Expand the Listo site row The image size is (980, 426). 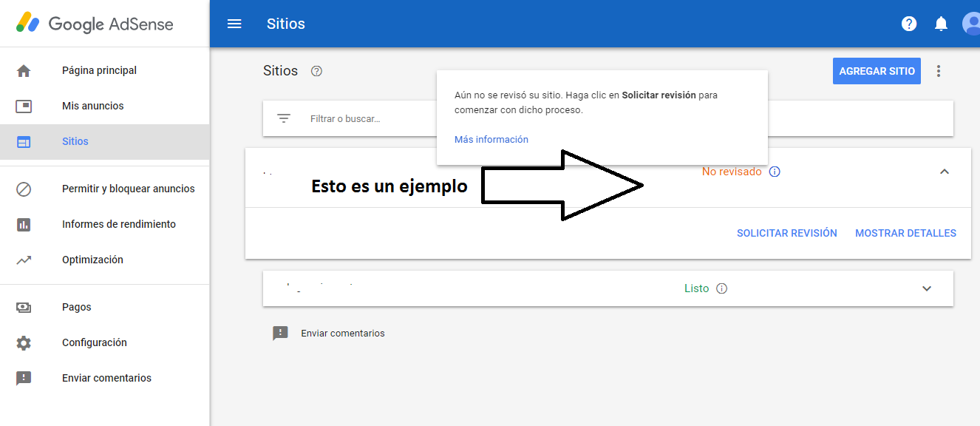(927, 288)
